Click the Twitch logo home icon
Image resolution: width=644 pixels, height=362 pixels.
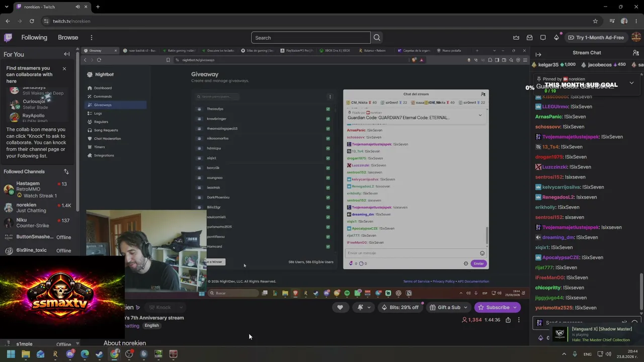coord(8,38)
